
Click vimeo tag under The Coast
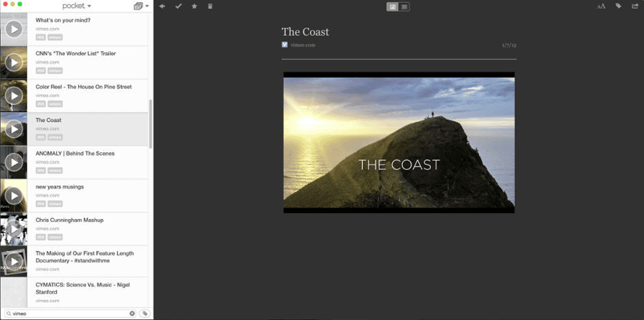coord(55,137)
